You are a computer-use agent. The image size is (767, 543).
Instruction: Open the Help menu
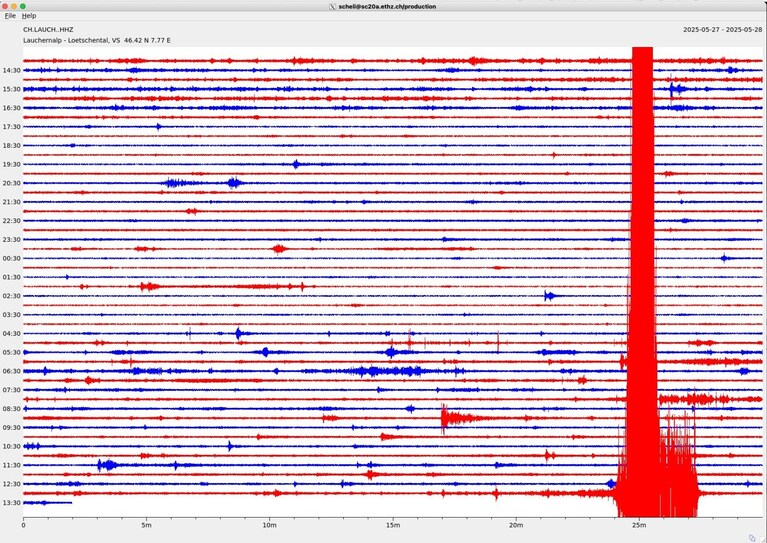pyautogui.click(x=29, y=16)
